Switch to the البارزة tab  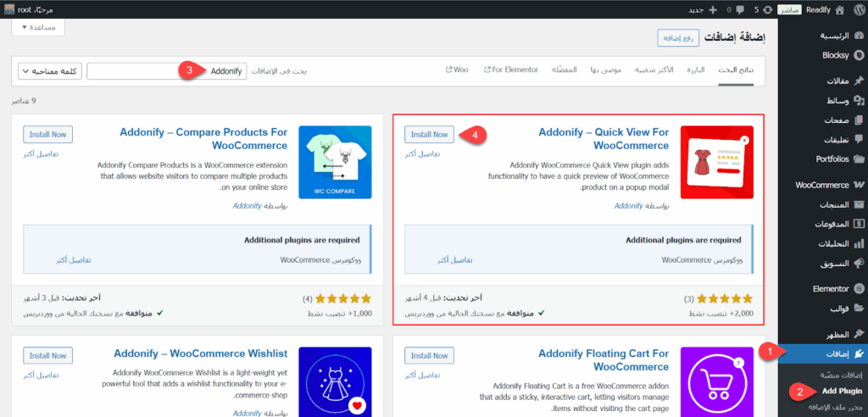[x=696, y=70]
